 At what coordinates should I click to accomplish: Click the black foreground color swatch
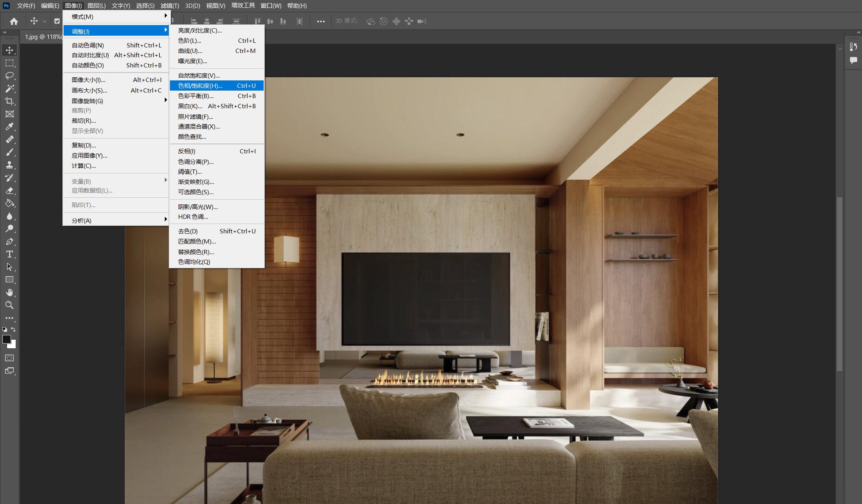click(x=6, y=339)
